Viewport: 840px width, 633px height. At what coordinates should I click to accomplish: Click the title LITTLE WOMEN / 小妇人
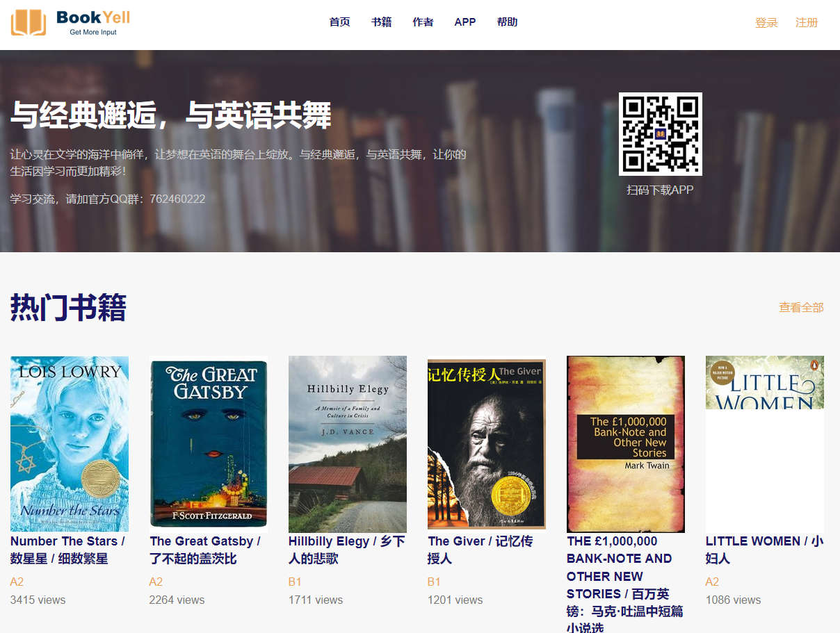pos(765,550)
